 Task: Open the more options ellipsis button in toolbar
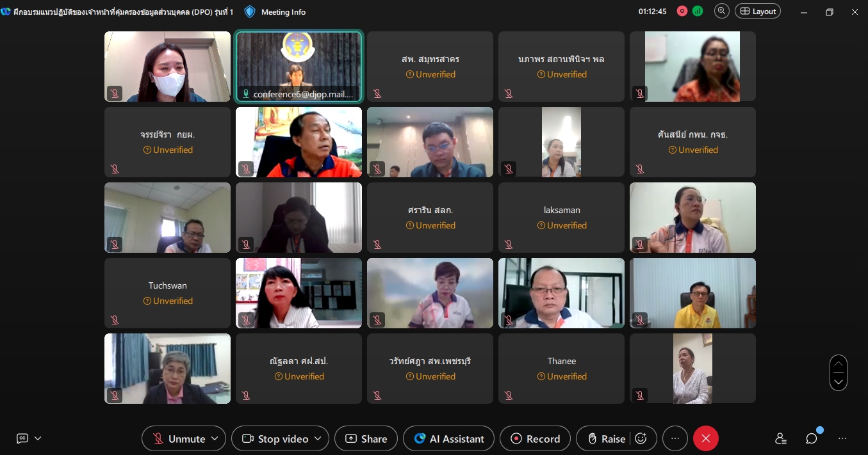pyautogui.click(x=675, y=438)
